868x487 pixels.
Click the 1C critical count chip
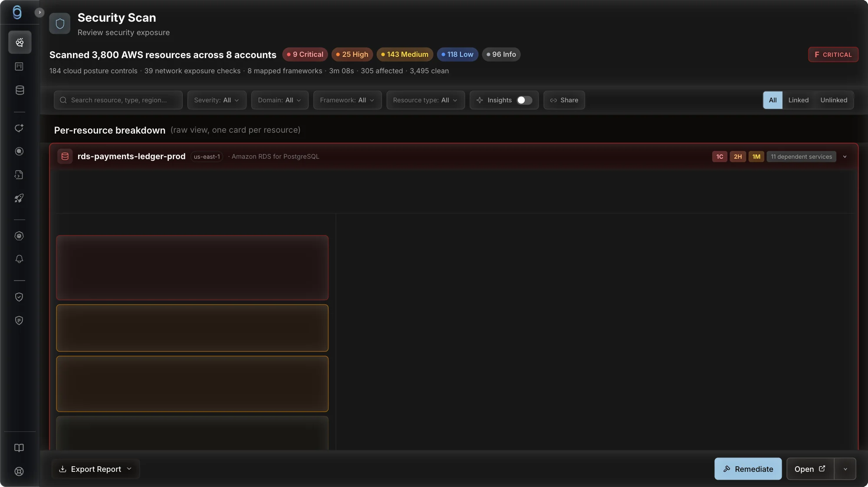(720, 157)
